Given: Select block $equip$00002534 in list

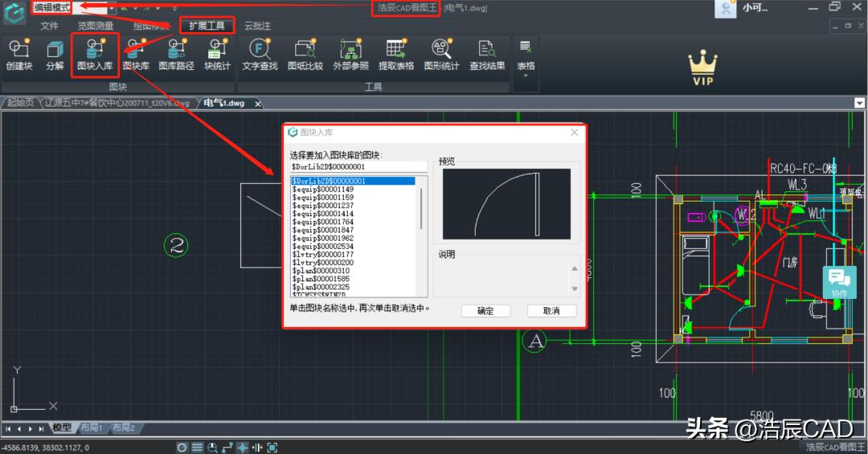Looking at the screenshot, I should click(323, 247).
